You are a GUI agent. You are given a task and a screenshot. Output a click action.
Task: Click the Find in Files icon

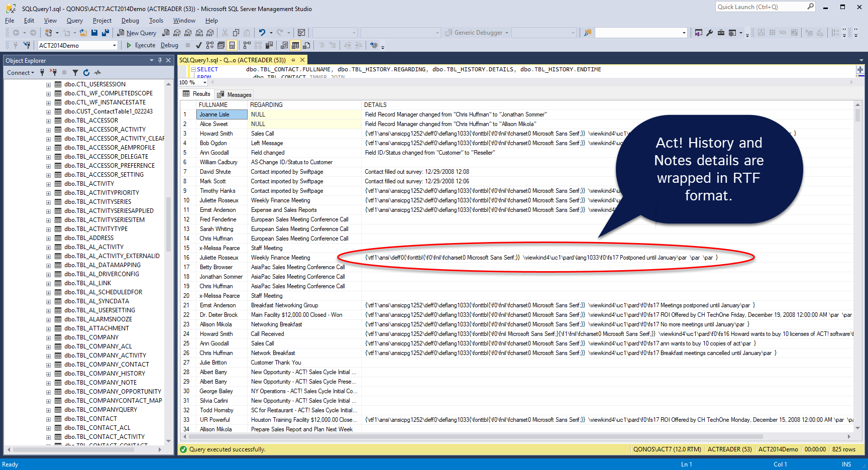coord(587,33)
